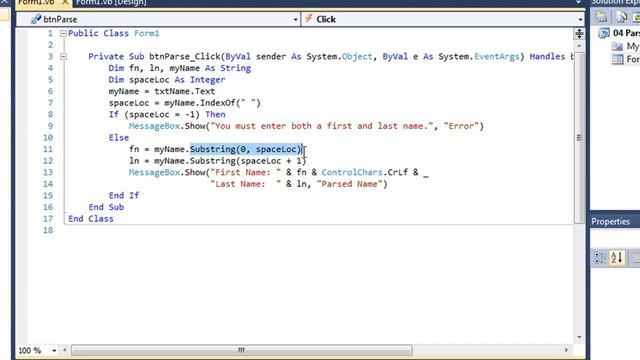Click the 'Else' keyword on line 10

pos(119,138)
